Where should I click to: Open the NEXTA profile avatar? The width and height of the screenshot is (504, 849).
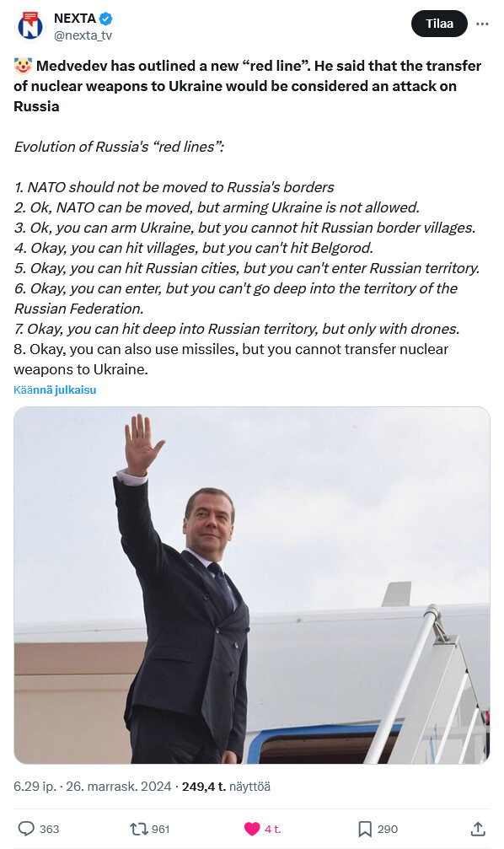30,25
